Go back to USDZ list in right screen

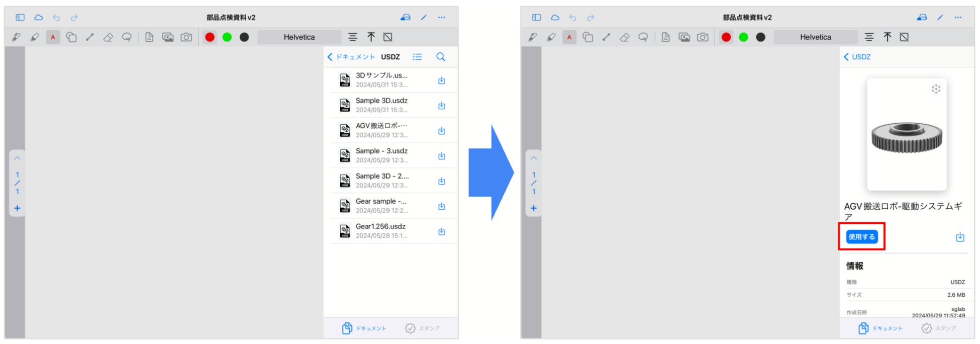tap(857, 57)
